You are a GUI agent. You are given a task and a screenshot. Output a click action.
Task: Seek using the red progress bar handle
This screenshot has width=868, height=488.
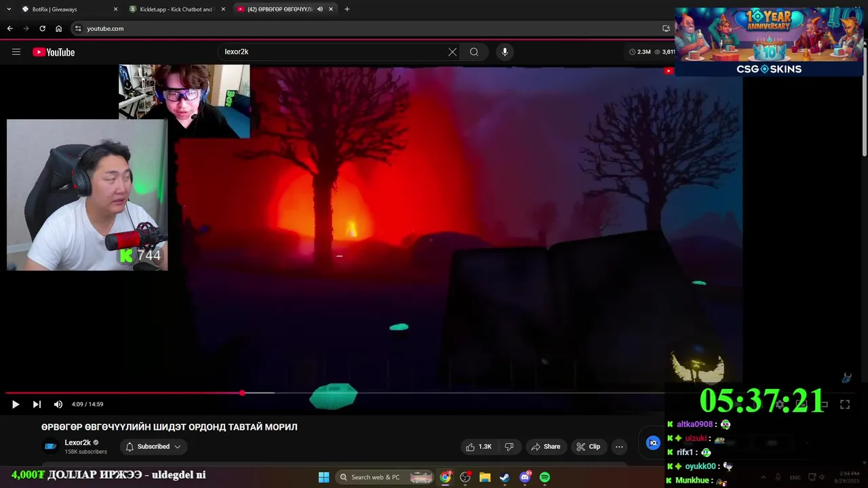[242, 392]
